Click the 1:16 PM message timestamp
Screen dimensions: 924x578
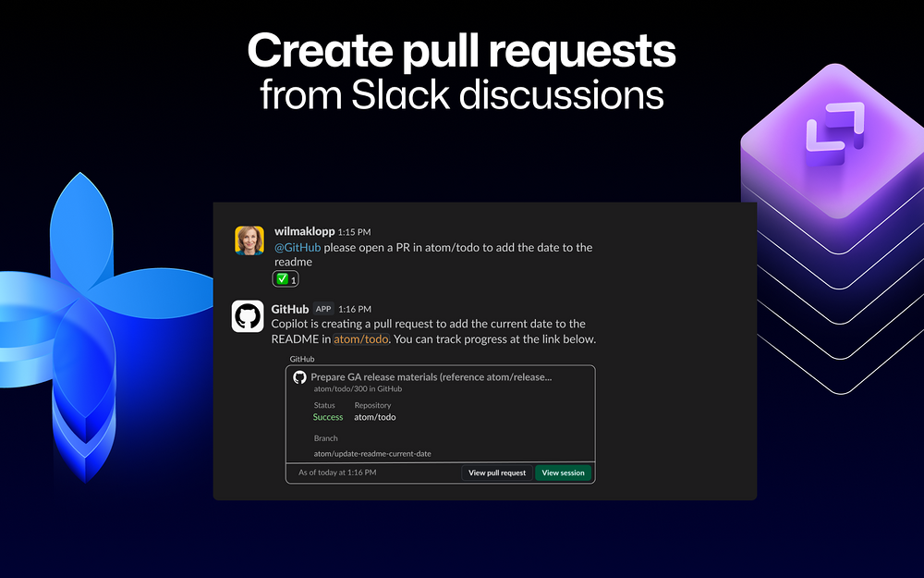[355, 309]
